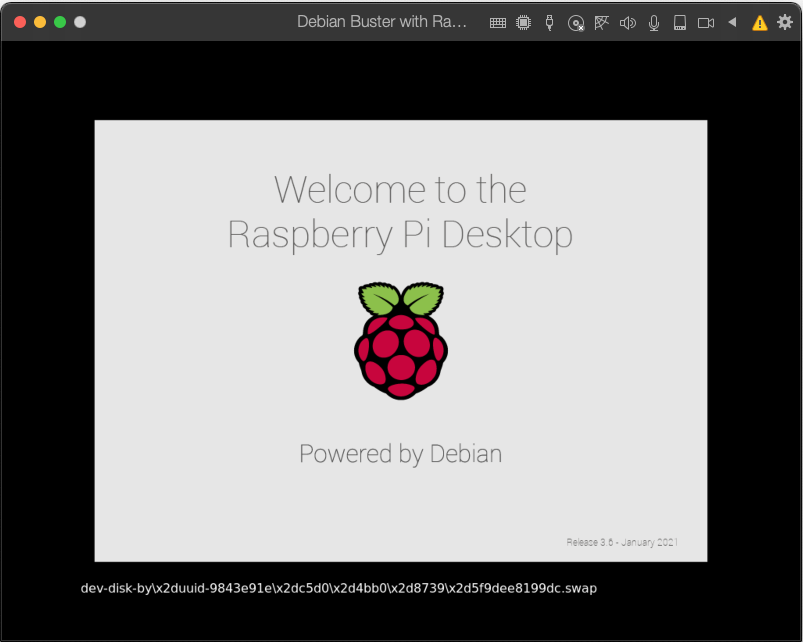
Task: Click the 'Welcome to the' heading
Action: [x=400, y=190]
